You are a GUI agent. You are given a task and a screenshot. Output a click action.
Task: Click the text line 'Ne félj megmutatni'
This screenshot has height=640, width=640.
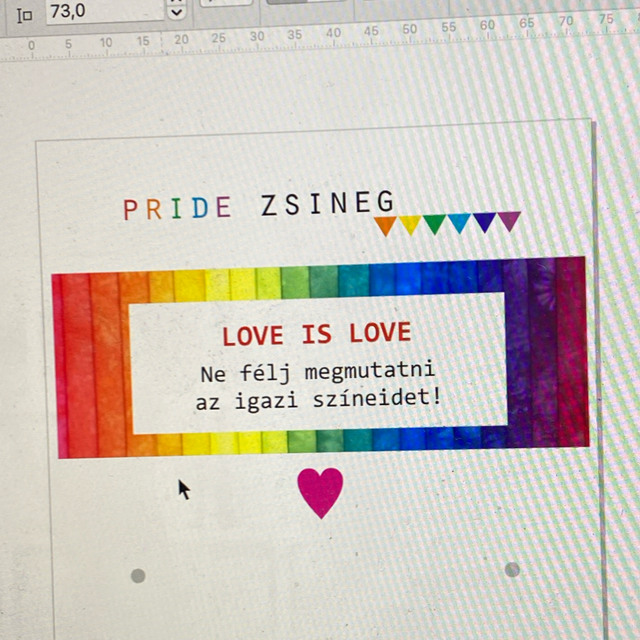pos(317,374)
